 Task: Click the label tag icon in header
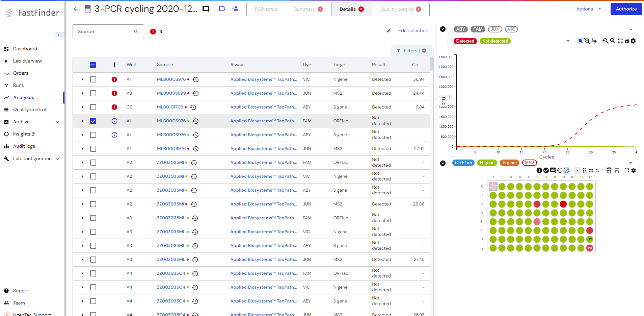(x=222, y=9)
